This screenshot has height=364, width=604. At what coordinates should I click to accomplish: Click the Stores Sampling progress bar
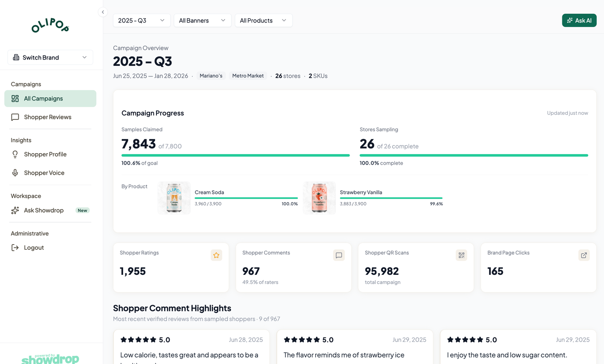[x=474, y=155]
